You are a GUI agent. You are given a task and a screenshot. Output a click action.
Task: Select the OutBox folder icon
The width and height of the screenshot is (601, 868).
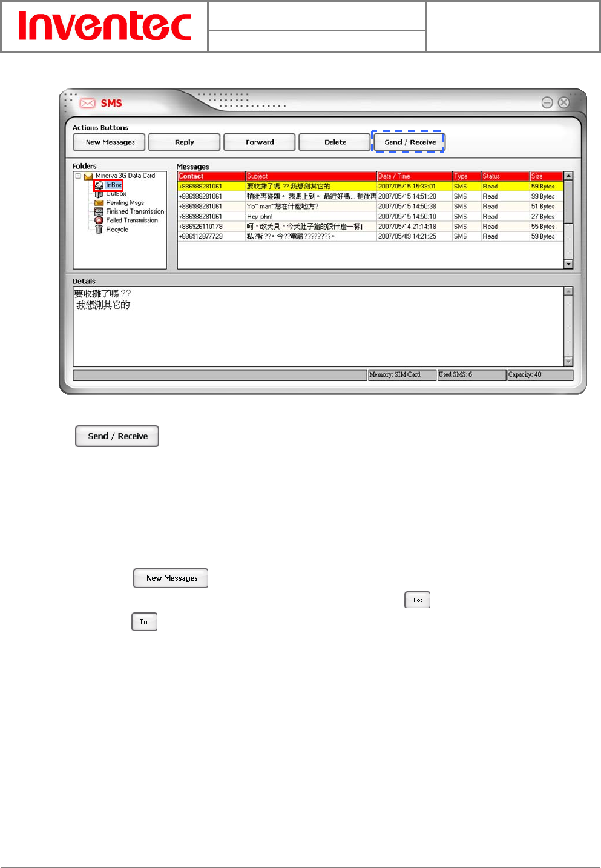click(99, 194)
